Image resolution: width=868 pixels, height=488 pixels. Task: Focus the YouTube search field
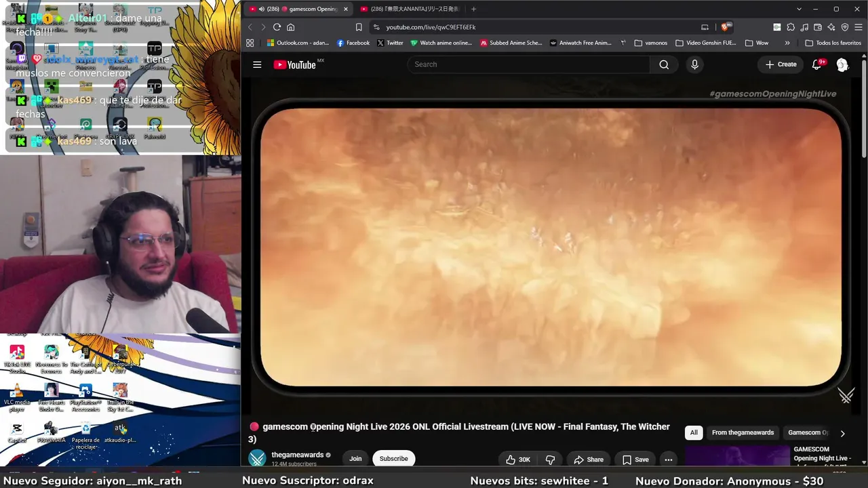coord(529,64)
